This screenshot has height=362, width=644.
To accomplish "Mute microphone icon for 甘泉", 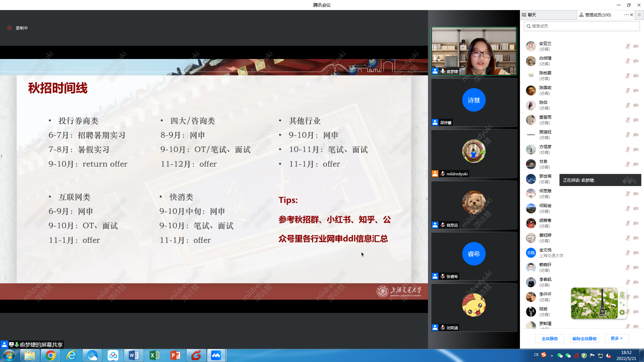I will 628,164.
